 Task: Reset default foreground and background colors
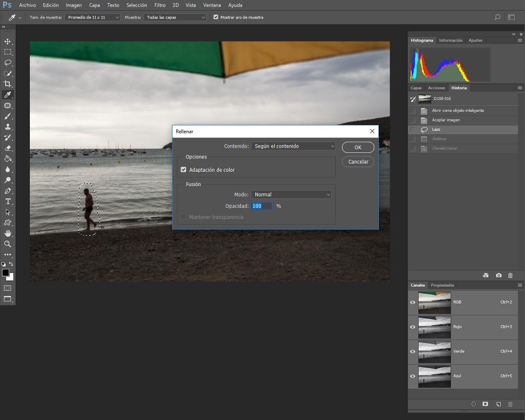[4, 264]
